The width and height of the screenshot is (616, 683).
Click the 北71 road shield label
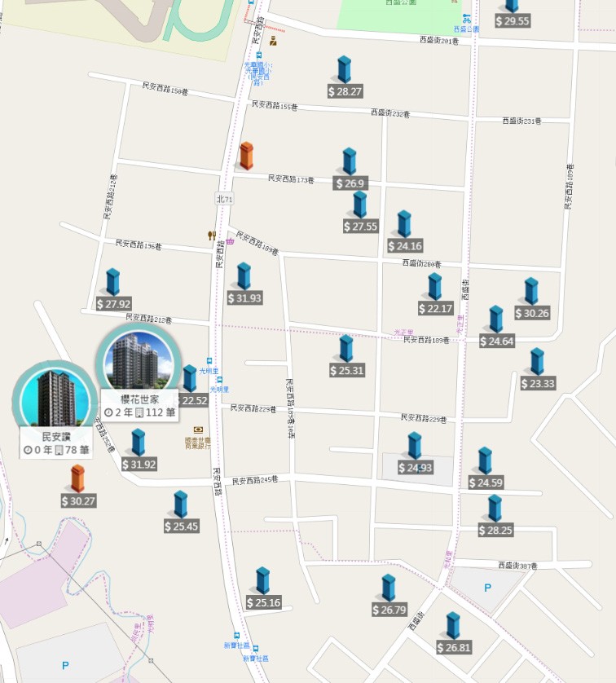[224, 199]
